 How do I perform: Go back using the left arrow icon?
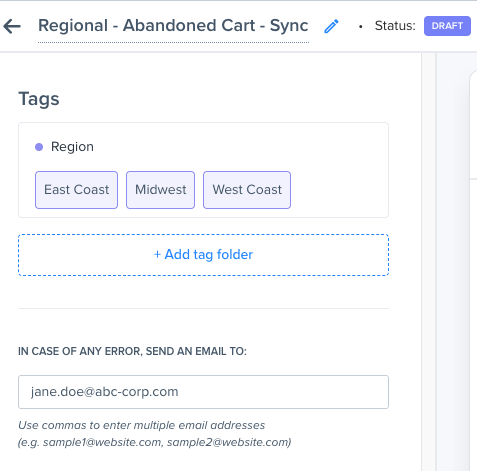coord(12,26)
